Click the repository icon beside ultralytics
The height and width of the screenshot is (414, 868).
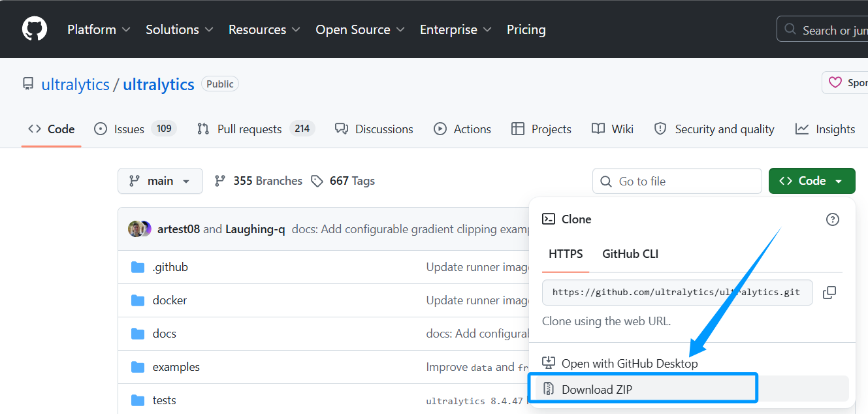pyautogui.click(x=28, y=84)
